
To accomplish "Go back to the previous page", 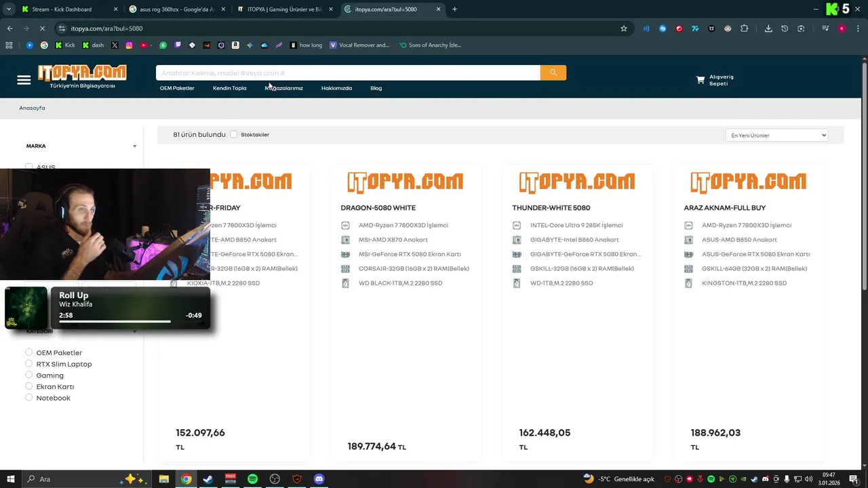I will (9, 28).
